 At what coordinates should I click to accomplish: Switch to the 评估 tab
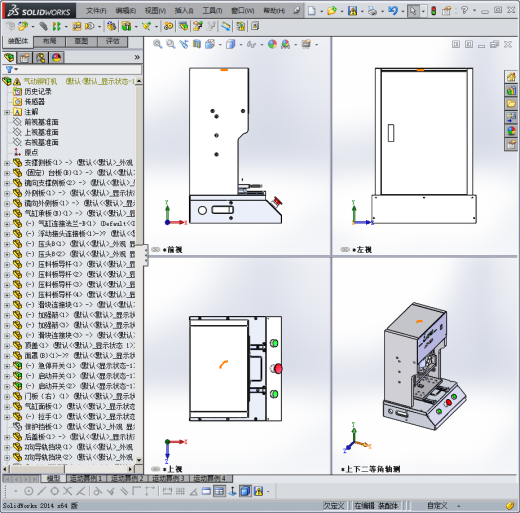tap(113, 41)
